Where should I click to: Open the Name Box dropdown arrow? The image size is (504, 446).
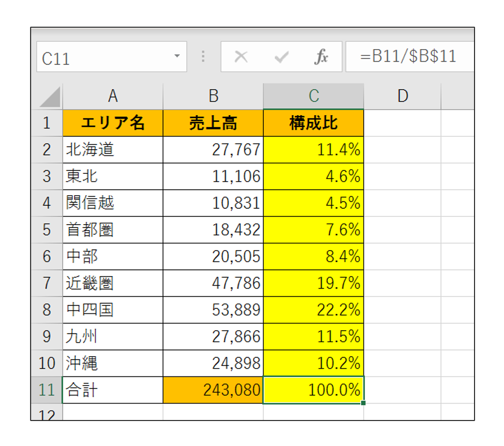(x=177, y=57)
